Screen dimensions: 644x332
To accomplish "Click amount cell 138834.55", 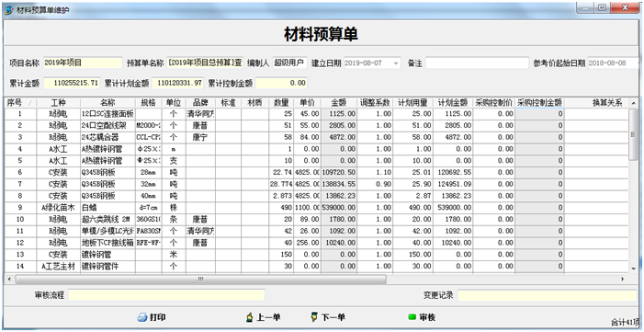I will pos(339,184).
